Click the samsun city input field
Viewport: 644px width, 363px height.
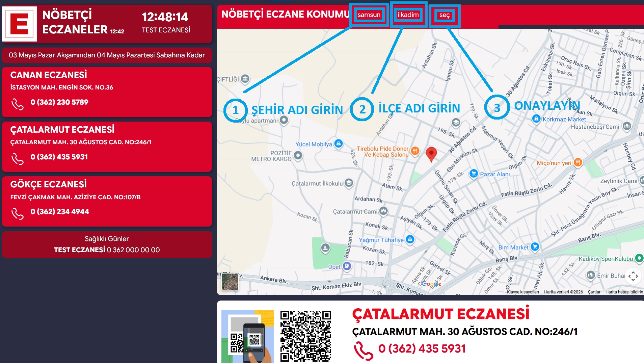click(x=369, y=15)
